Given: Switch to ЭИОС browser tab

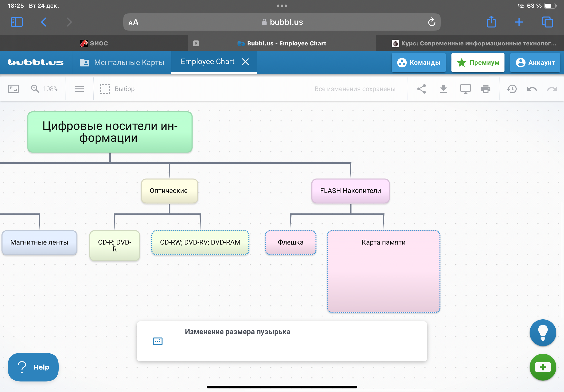Looking at the screenshot, I should pyautogui.click(x=94, y=43).
